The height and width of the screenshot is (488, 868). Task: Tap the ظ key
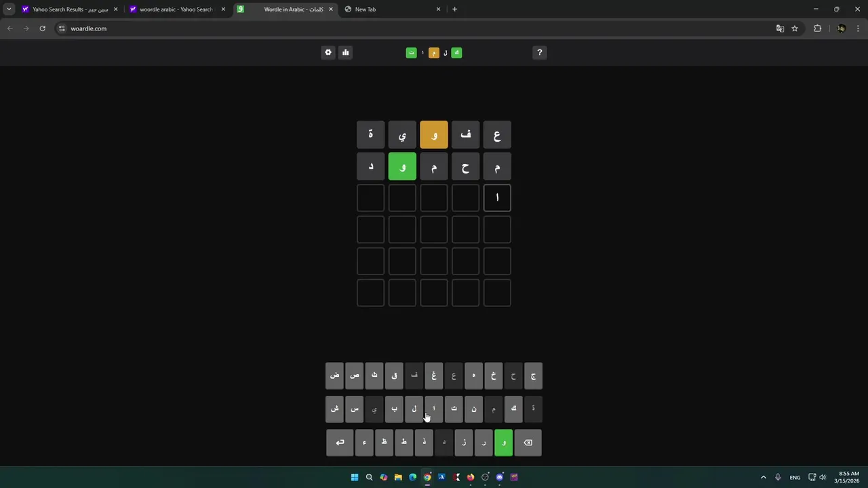point(384,443)
